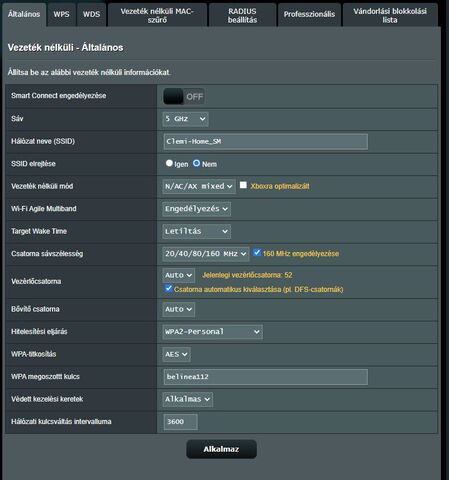449x480 pixels.
Task: Click the Hálózati kulcsváltás intervalluma field
Action: click(x=180, y=422)
